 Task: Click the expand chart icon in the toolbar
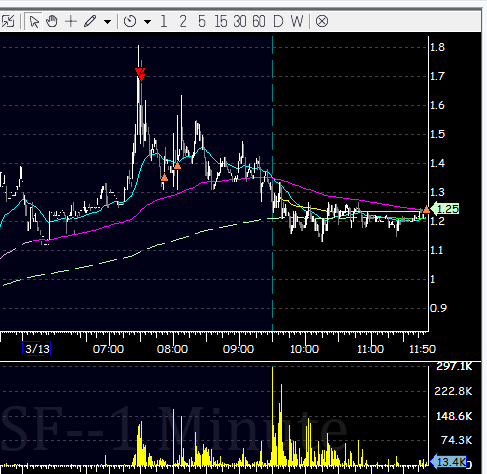coord(7,22)
